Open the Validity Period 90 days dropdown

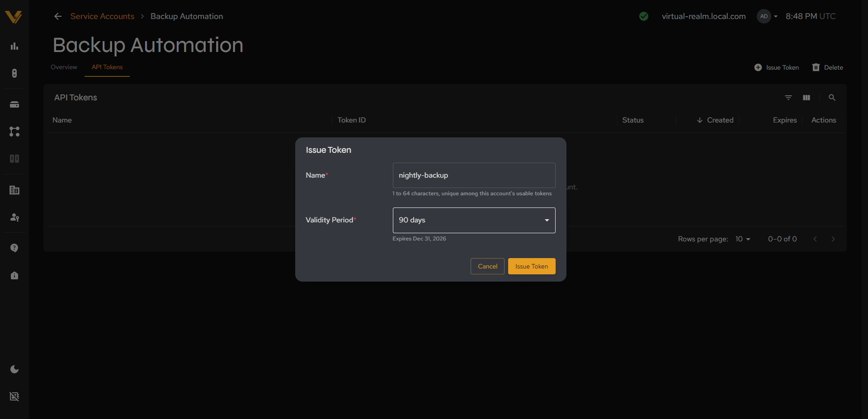[474, 220]
